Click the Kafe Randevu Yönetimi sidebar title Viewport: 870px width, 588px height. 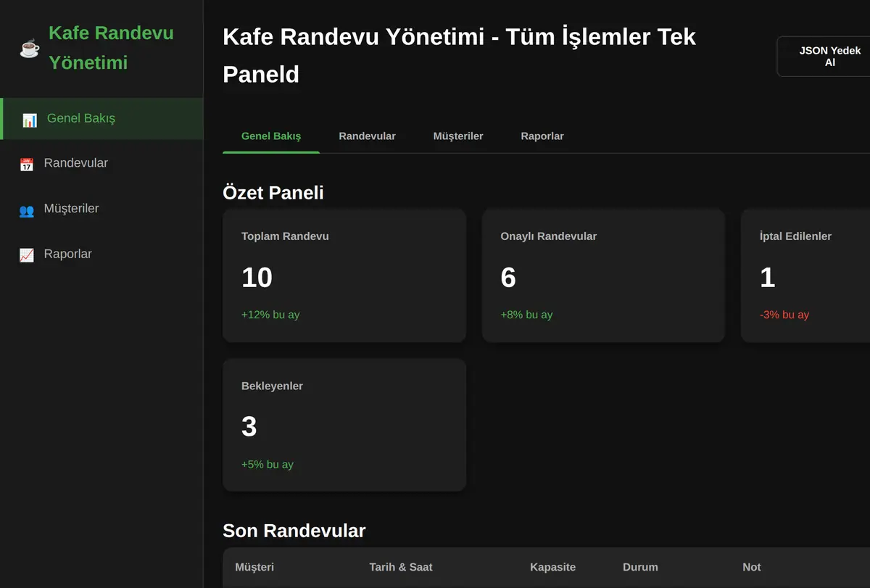pos(111,48)
